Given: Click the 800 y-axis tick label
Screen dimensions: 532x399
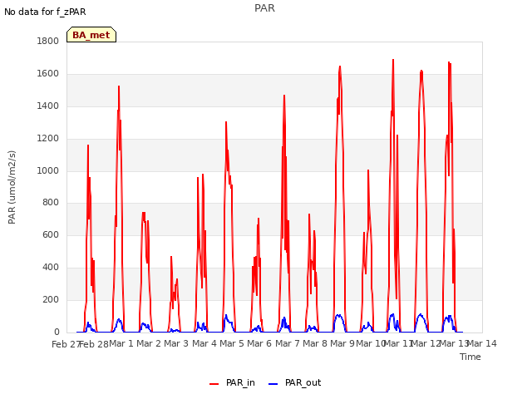Looking at the screenshot, I should (x=51, y=203).
